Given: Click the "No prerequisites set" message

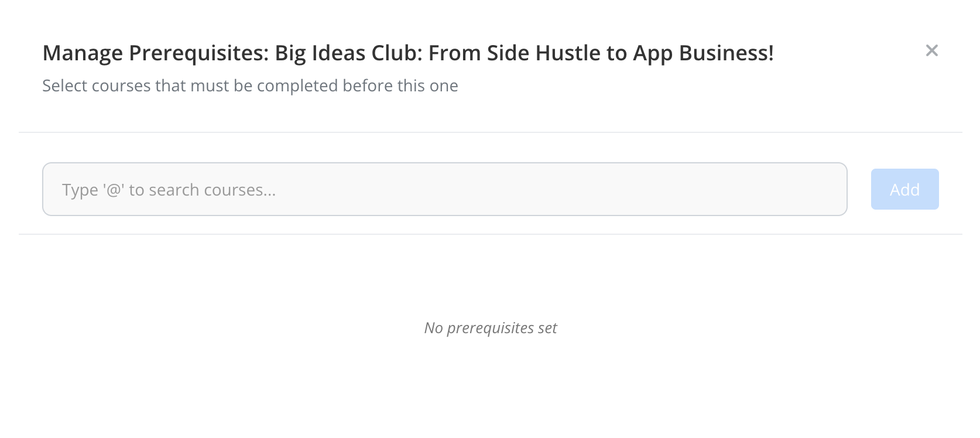Looking at the screenshot, I should pos(490,328).
